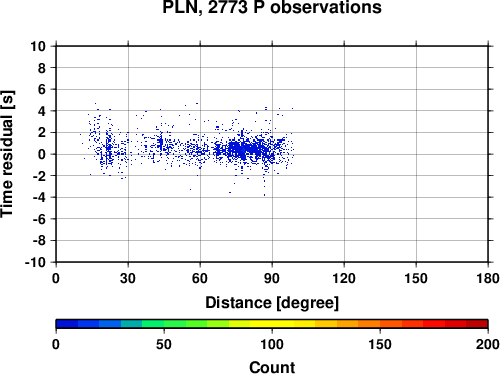Click the colorbar tick label '50'
The image size is (500, 374).
click(164, 344)
